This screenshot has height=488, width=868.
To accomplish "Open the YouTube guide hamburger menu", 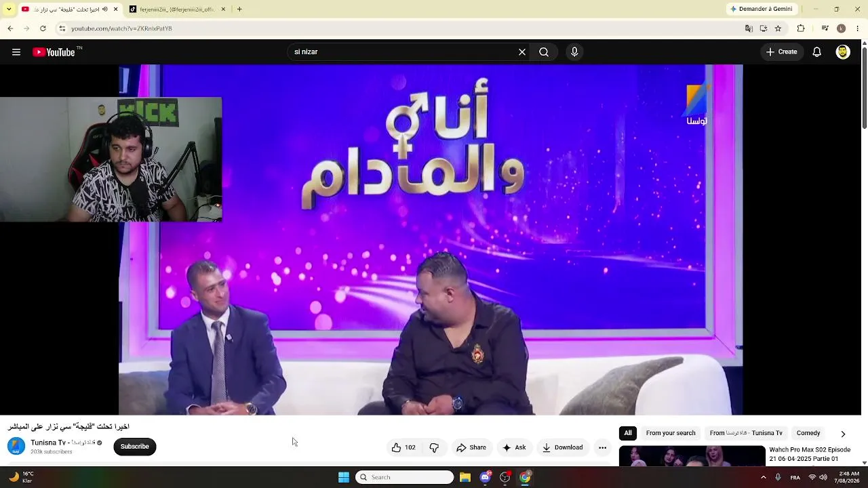I will (16, 52).
